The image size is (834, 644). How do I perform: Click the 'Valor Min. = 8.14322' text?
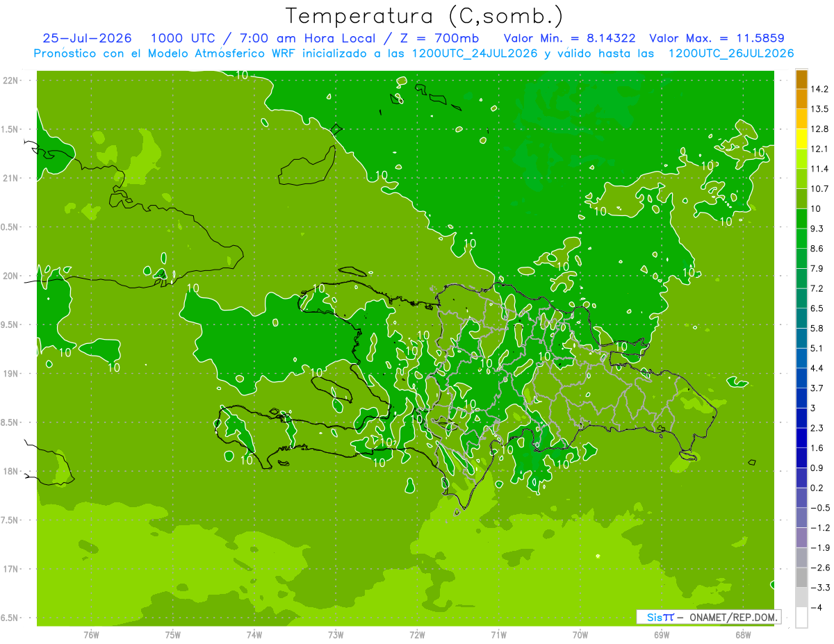tap(569, 38)
